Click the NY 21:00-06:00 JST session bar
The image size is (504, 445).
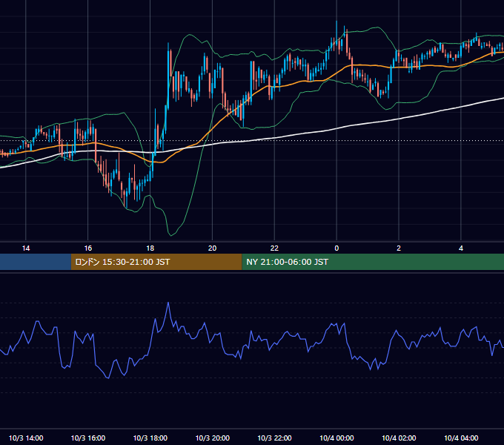(x=373, y=262)
